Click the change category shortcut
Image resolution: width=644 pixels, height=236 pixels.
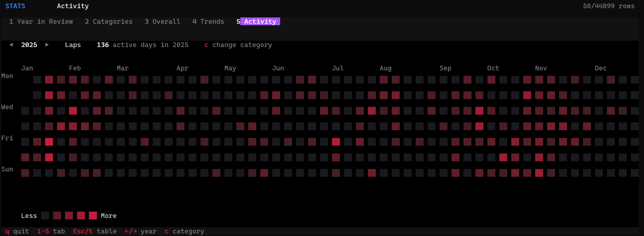[x=238, y=45]
